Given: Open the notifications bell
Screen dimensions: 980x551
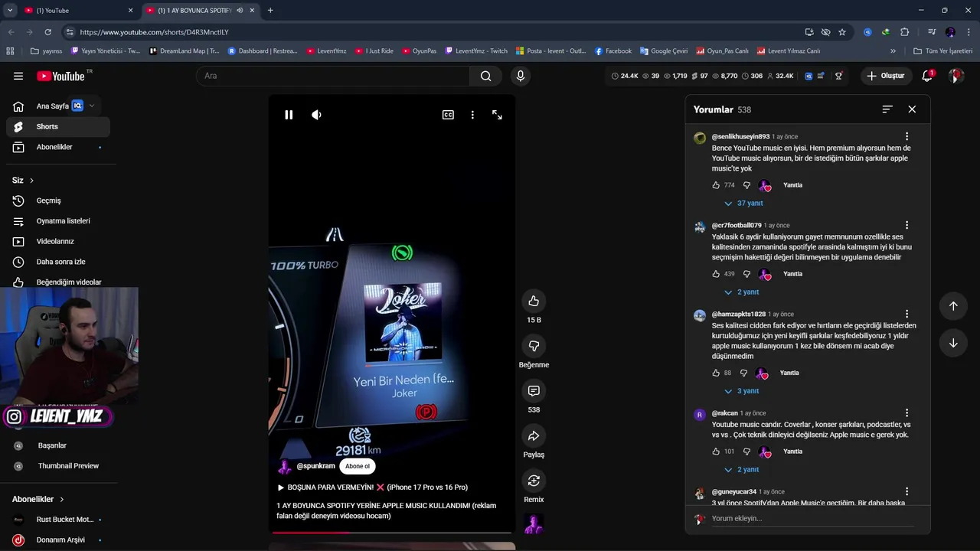Looking at the screenshot, I should point(927,76).
